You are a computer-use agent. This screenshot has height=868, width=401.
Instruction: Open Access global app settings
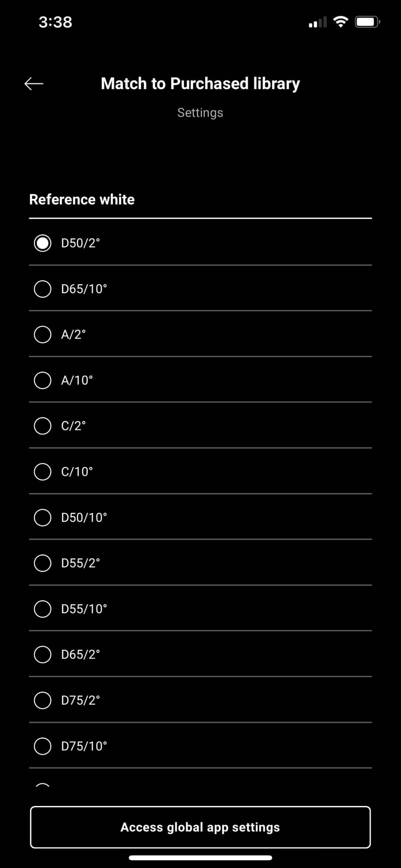tap(200, 827)
